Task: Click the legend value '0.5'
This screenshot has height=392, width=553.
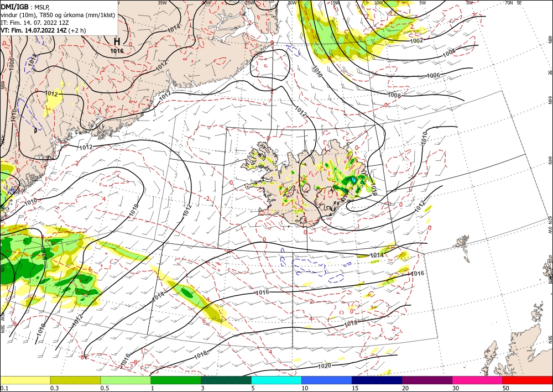Action: 105,388
